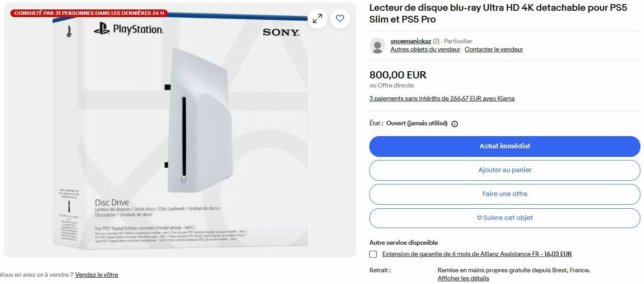
Task: Click the seller avatar icon
Action: 377,46
